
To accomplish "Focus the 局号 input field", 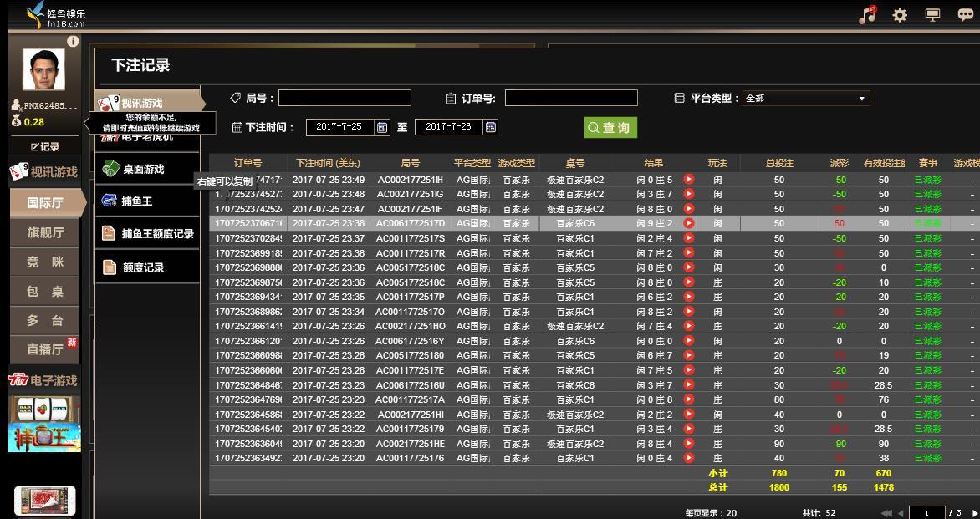I will click(x=345, y=98).
